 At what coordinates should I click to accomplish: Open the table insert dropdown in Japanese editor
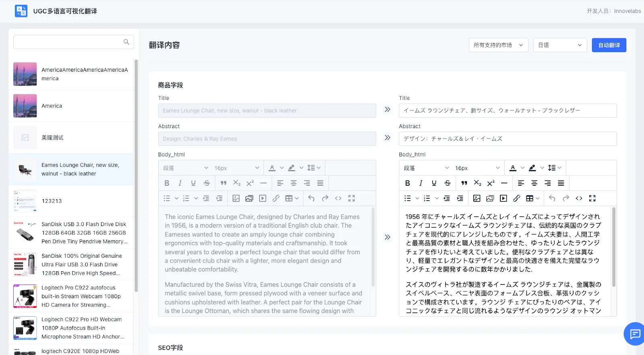pos(533,198)
